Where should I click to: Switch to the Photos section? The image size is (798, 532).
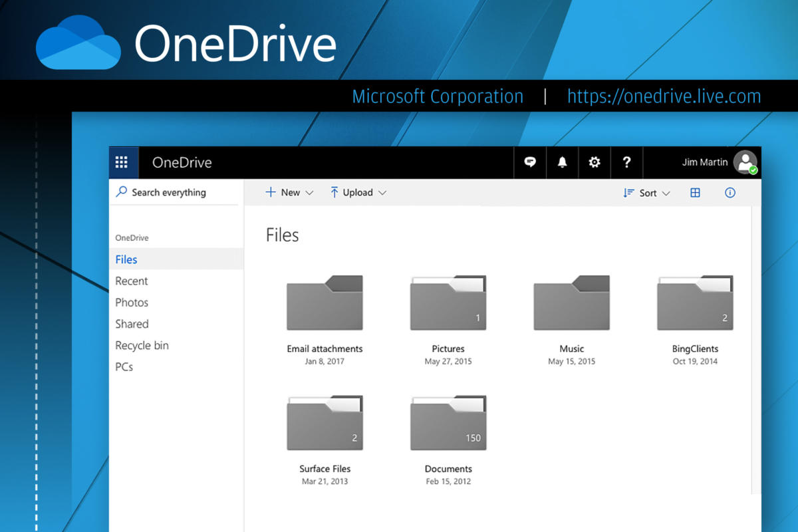[x=131, y=302]
